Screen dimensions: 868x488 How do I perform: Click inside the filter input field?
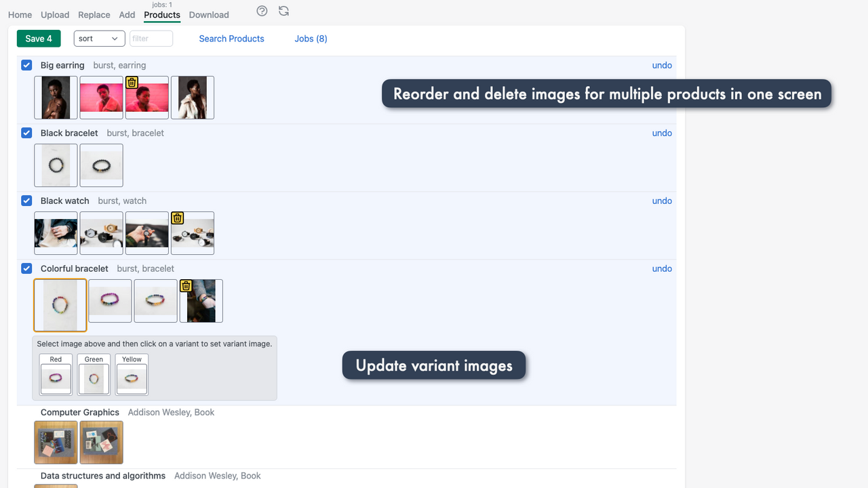(151, 39)
